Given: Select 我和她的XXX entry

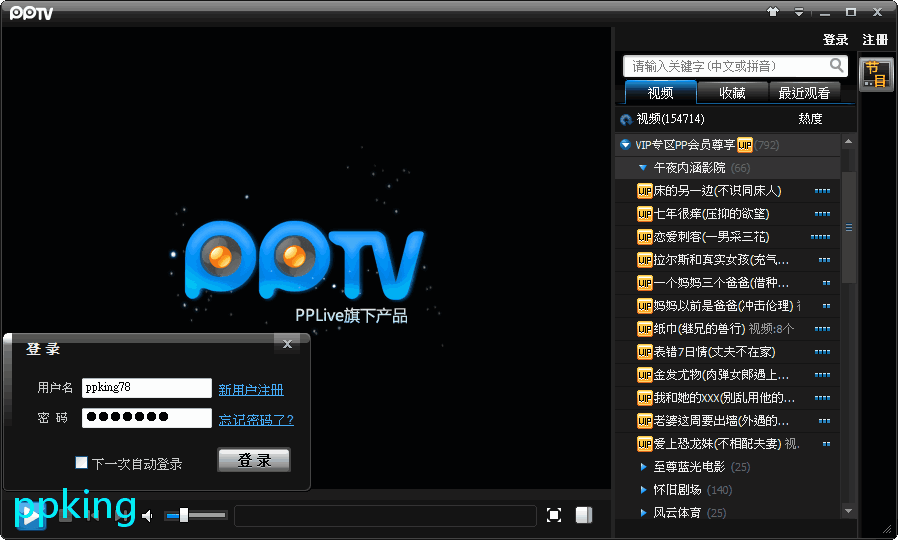Looking at the screenshot, I should tap(724, 398).
